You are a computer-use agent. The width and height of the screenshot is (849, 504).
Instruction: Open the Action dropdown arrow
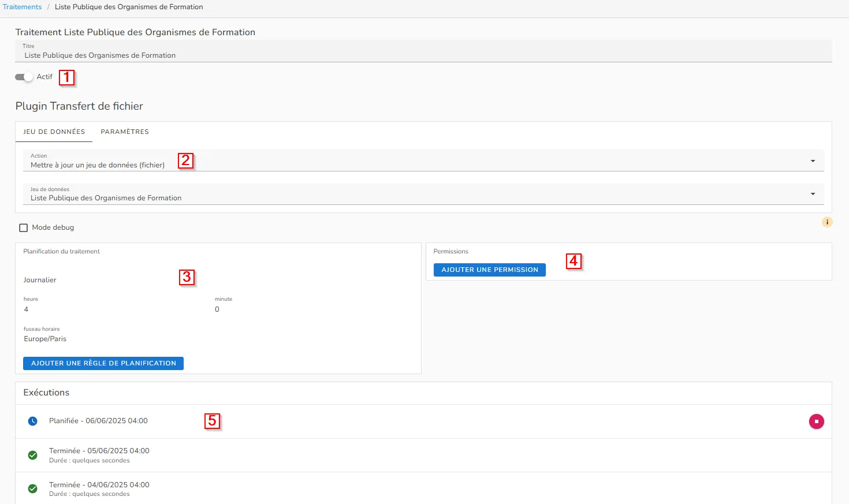(x=813, y=161)
